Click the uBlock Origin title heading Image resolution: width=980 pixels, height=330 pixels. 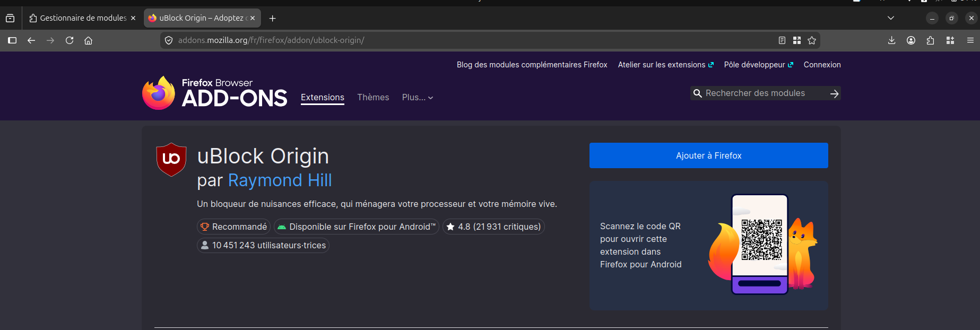263,157
